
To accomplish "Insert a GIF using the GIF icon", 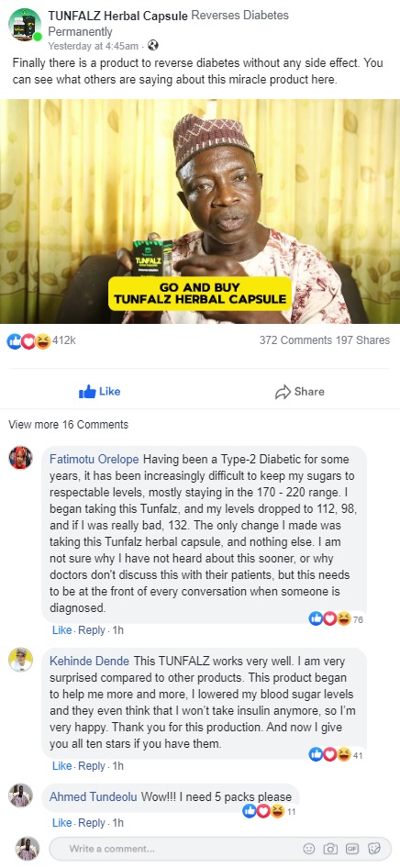I will [352, 848].
